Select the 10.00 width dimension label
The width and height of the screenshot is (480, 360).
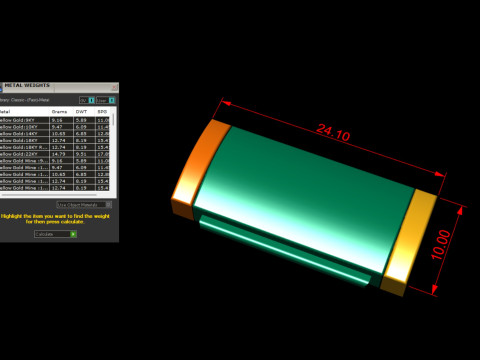click(441, 244)
